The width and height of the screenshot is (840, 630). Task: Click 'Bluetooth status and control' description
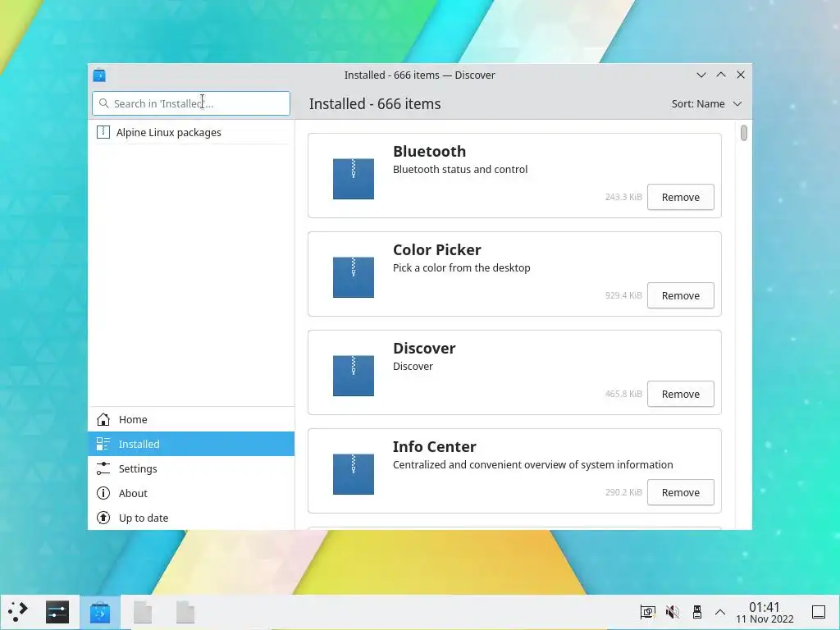pos(460,169)
